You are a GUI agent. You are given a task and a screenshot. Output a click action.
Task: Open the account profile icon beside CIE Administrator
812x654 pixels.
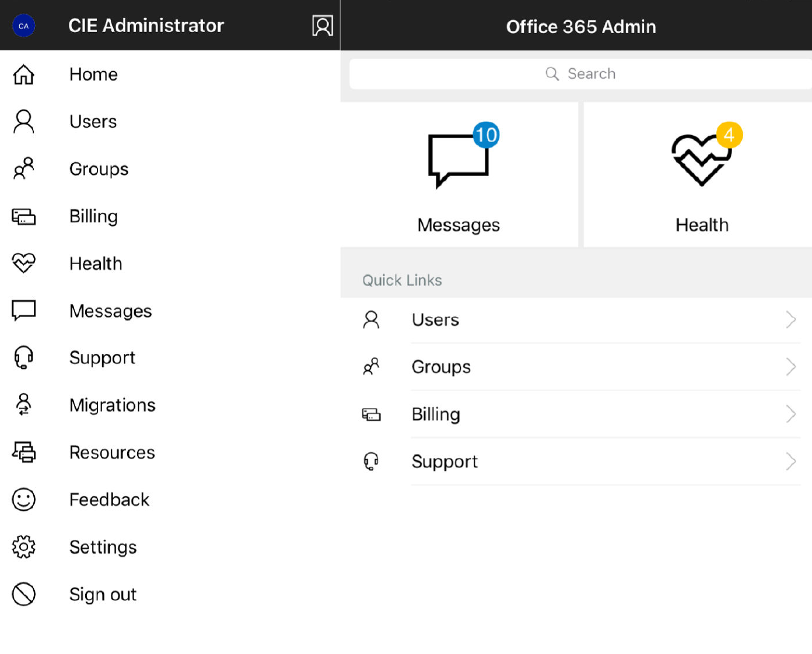click(x=323, y=26)
